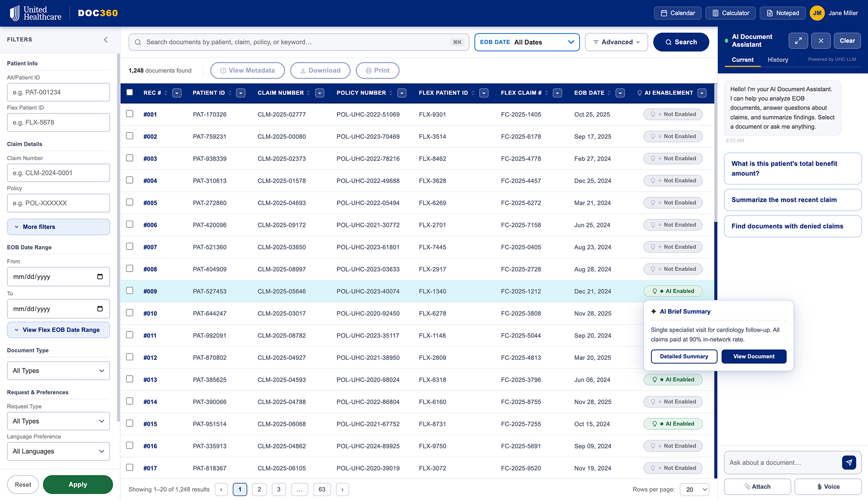868x500 pixels.
Task: Tick the checkbox for record #012
Action: pyautogui.click(x=130, y=357)
